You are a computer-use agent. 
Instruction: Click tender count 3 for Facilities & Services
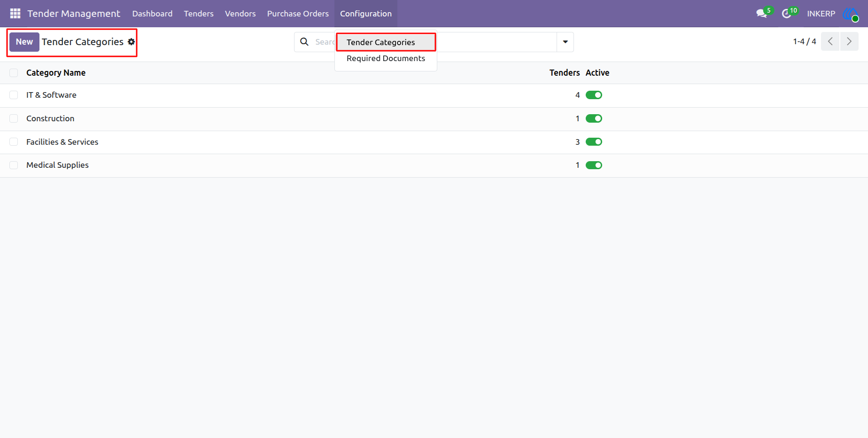tap(577, 142)
